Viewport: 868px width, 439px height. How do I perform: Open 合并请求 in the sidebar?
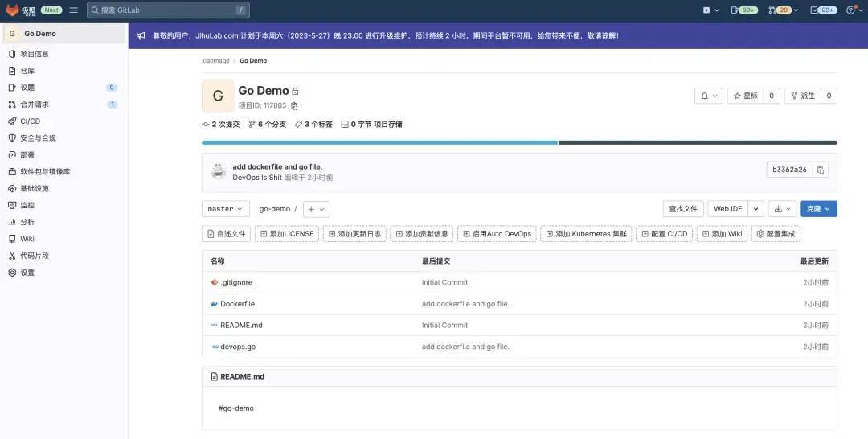pos(35,104)
